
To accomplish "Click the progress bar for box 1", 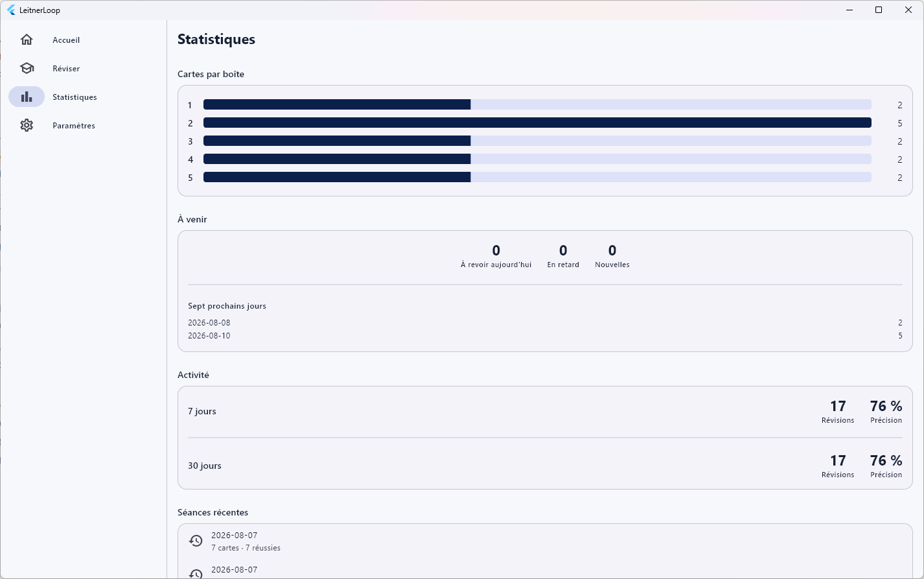I will point(537,104).
